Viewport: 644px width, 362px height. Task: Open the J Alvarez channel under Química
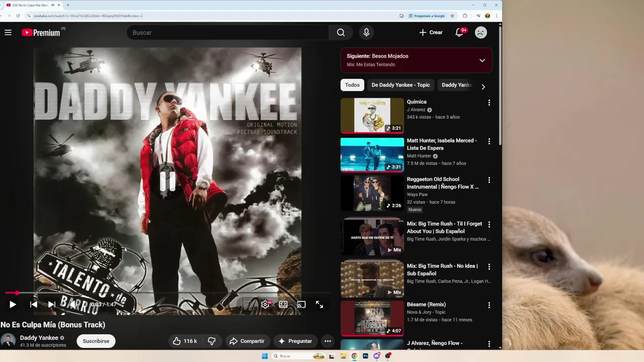(416, 110)
